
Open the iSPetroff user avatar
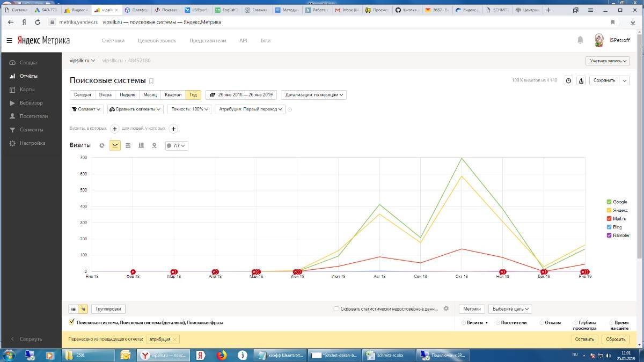[599, 40]
